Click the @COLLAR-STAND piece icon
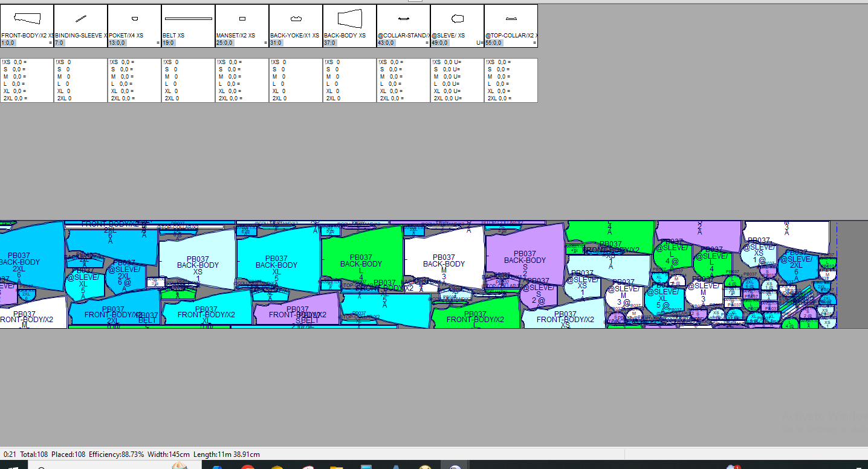This screenshot has height=469, width=868. pos(403,19)
